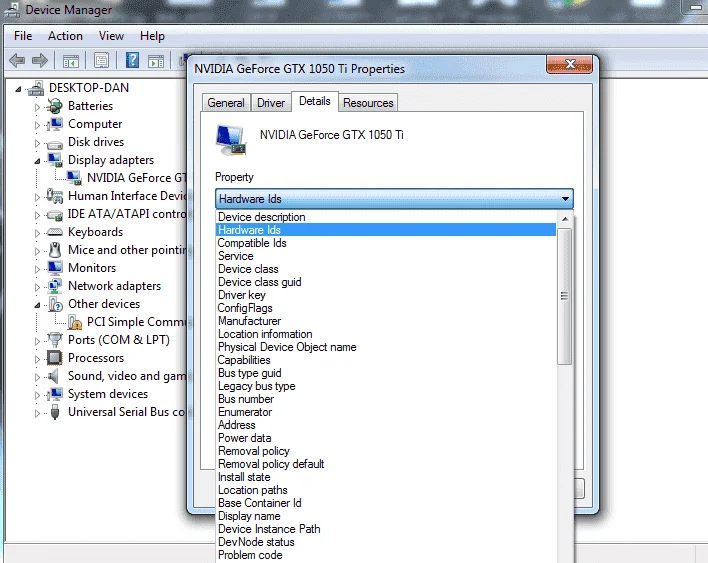Click the Processors category icon
This screenshot has height=563, width=708.
[55, 358]
